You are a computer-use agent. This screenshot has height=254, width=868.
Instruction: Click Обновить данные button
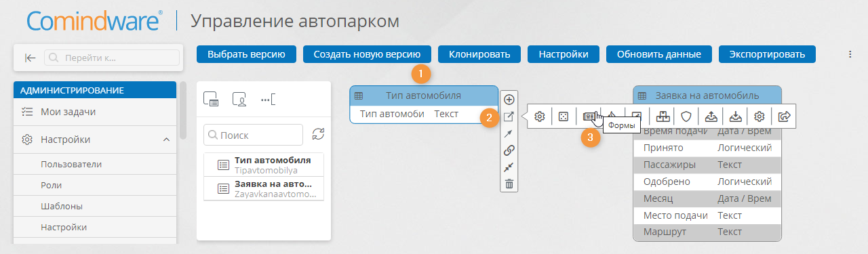658,54
